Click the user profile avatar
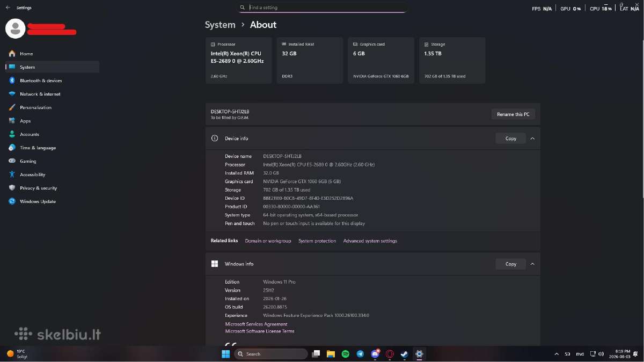644x362 pixels. pyautogui.click(x=15, y=28)
